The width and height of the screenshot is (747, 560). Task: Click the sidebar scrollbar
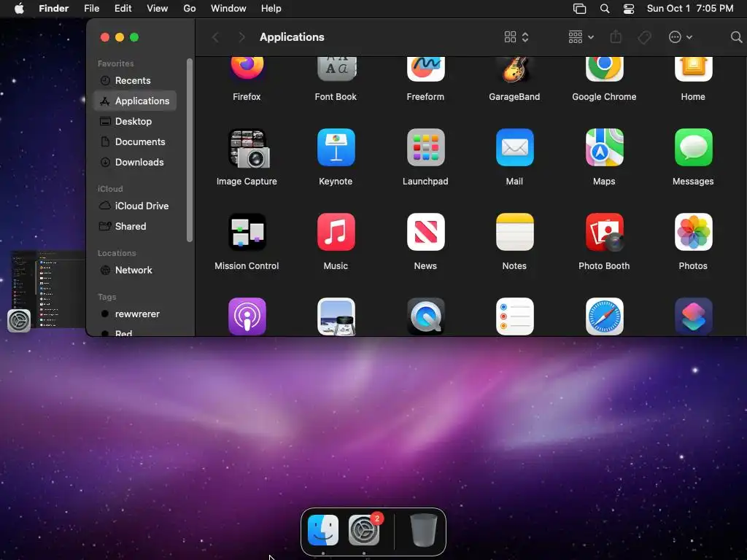[190, 150]
